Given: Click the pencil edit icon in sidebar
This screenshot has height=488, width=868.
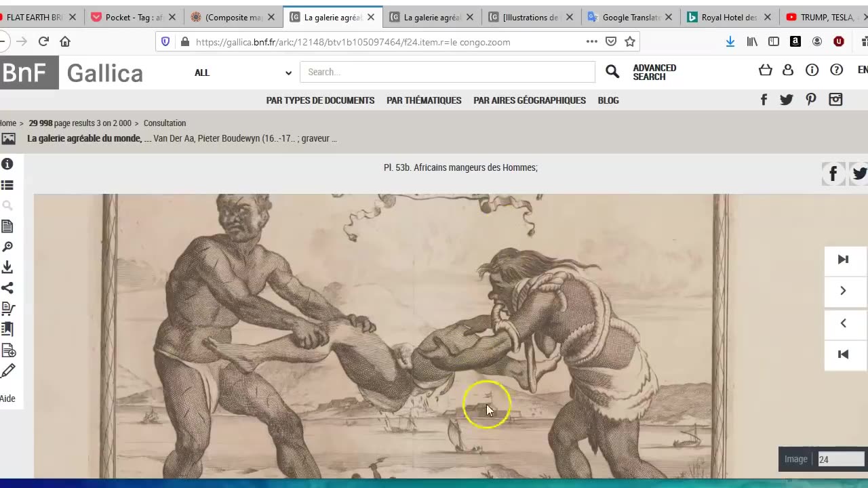Looking at the screenshot, I should coord(8,371).
